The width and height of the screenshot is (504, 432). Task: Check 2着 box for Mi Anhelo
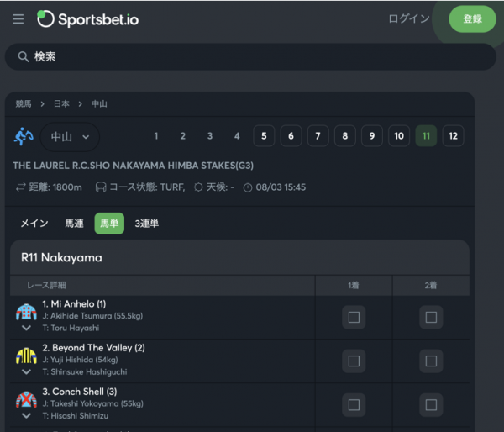click(x=431, y=317)
